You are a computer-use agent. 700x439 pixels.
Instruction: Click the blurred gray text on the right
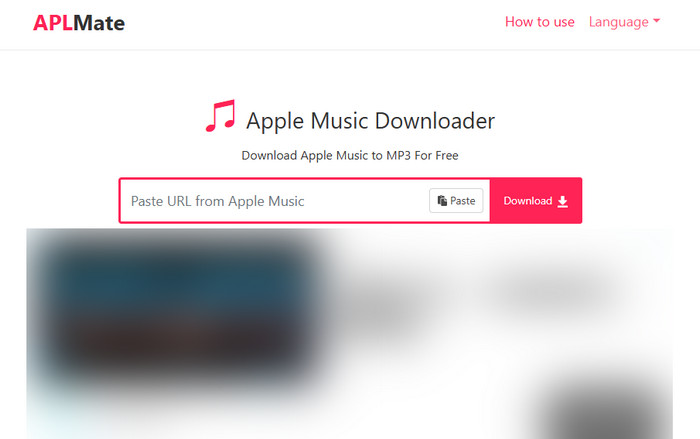tap(554, 290)
